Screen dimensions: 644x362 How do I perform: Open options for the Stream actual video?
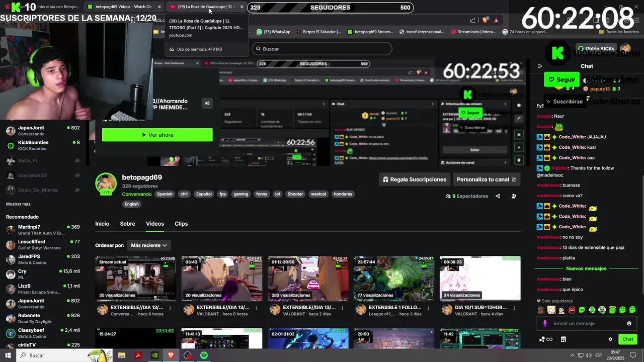(x=170, y=308)
